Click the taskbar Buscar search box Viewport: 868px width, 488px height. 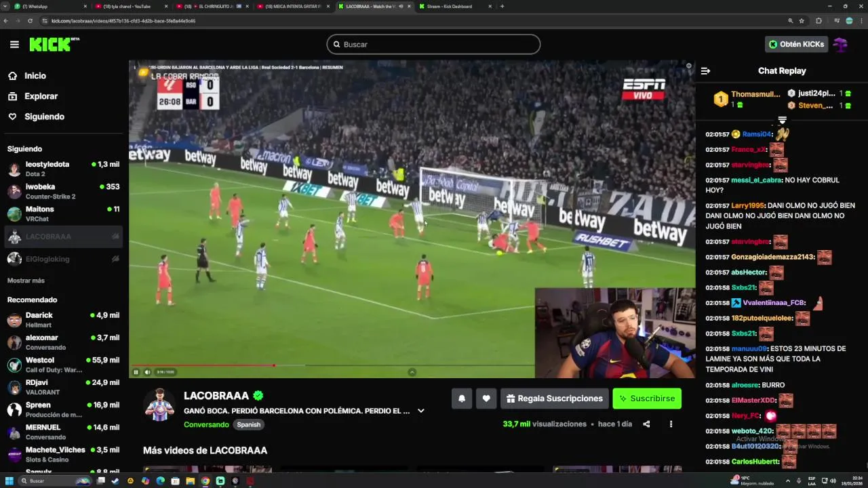(x=56, y=481)
